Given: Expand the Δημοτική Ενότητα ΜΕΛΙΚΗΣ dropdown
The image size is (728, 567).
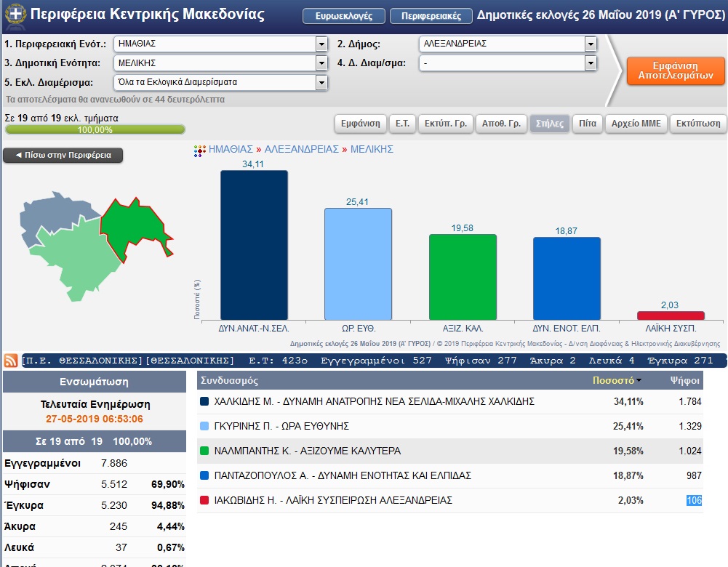Looking at the screenshot, I should coord(321,63).
